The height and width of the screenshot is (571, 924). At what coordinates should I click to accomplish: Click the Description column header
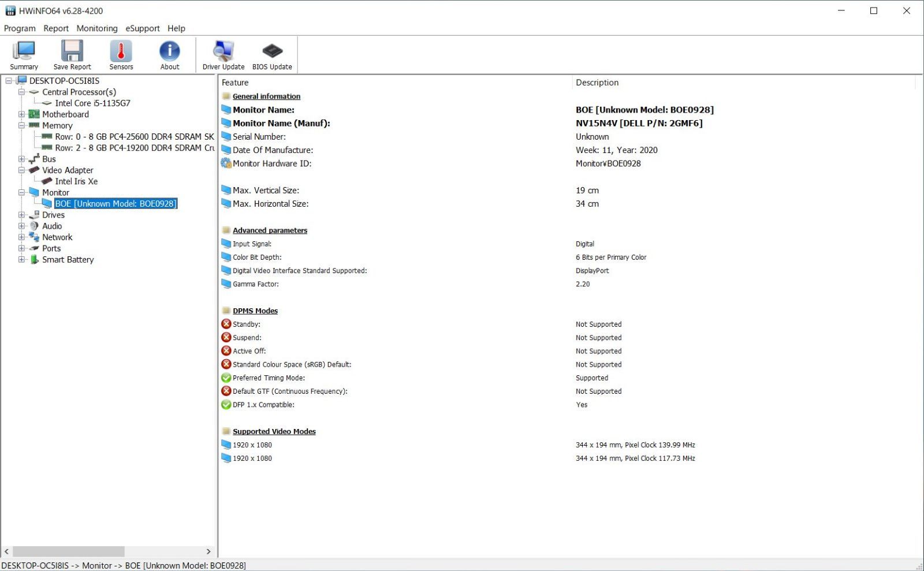pyautogui.click(x=744, y=83)
